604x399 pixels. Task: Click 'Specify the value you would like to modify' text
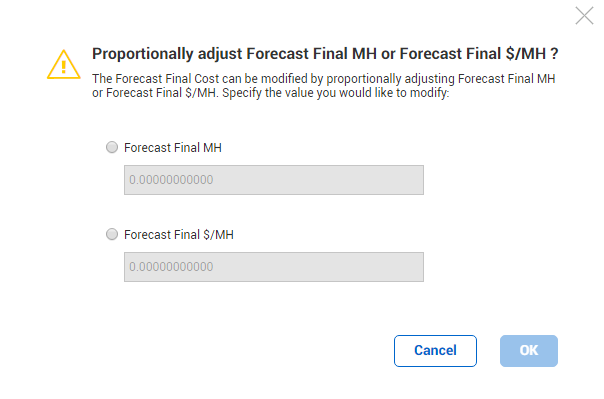coord(336,93)
